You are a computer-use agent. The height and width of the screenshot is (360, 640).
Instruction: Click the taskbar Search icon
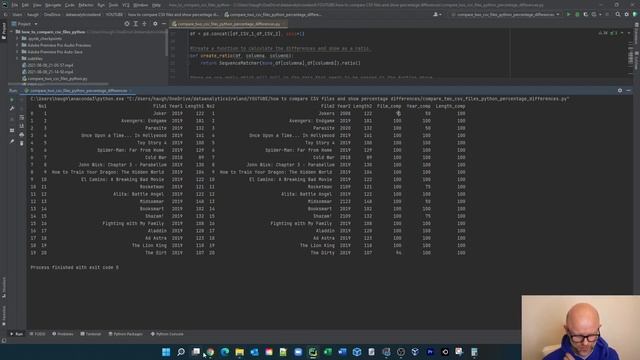(x=181, y=352)
